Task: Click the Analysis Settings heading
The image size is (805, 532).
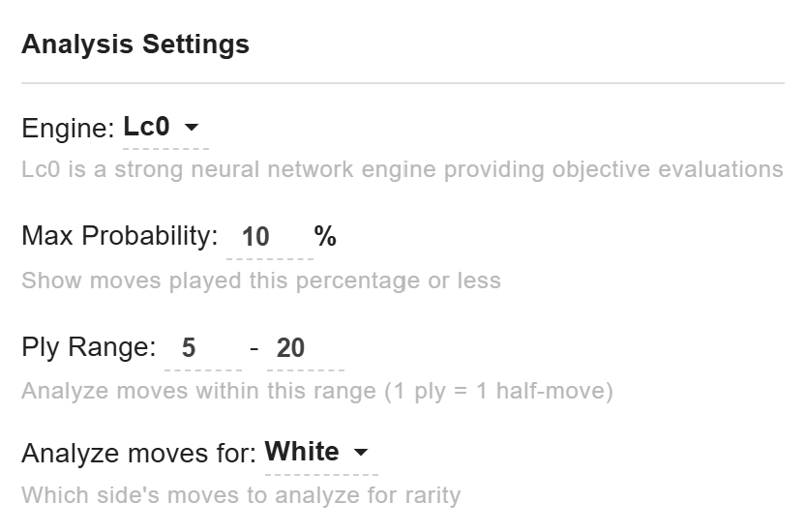Action: coord(135,44)
